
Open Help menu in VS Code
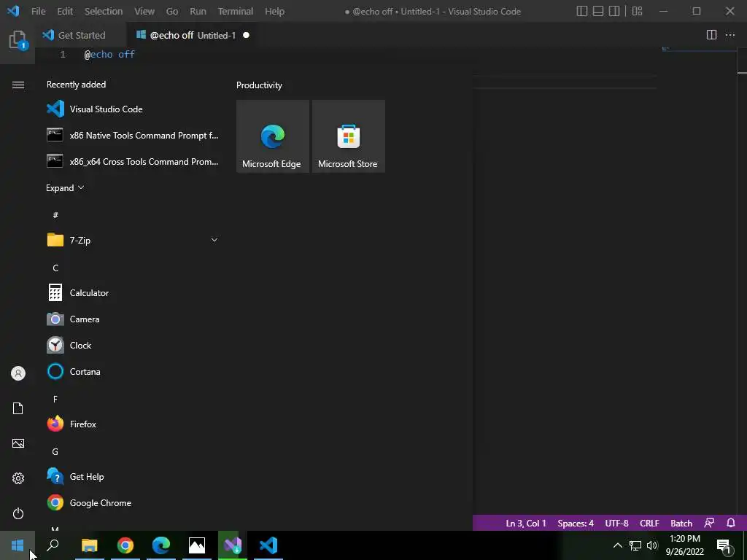tap(274, 11)
